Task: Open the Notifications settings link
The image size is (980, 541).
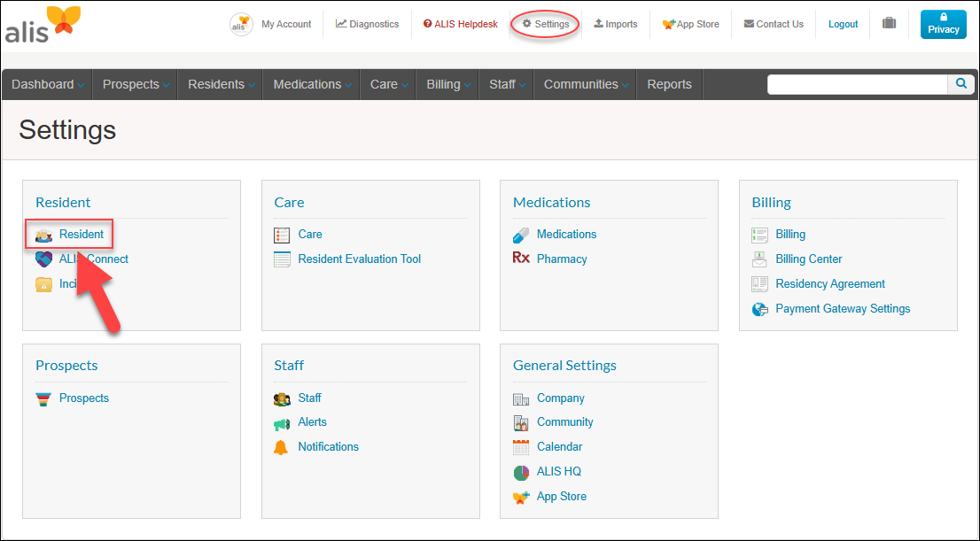Action: tap(328, 446)
